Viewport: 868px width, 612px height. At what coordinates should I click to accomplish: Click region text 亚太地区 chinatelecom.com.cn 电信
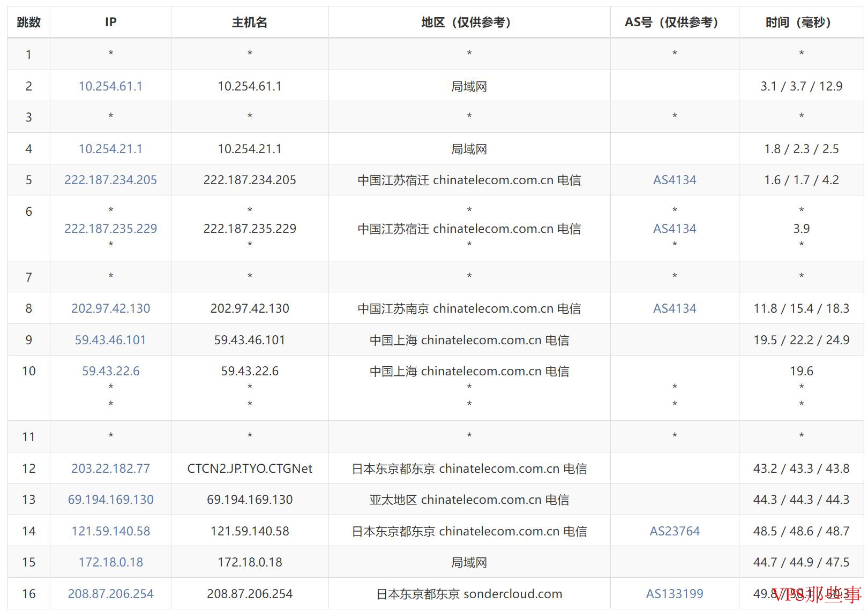coord(469,500)
